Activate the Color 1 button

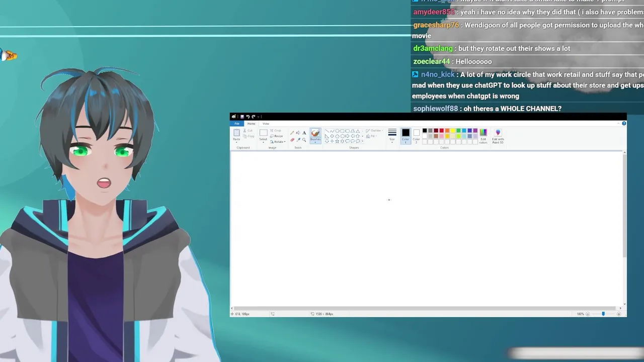tap(406, 136)
